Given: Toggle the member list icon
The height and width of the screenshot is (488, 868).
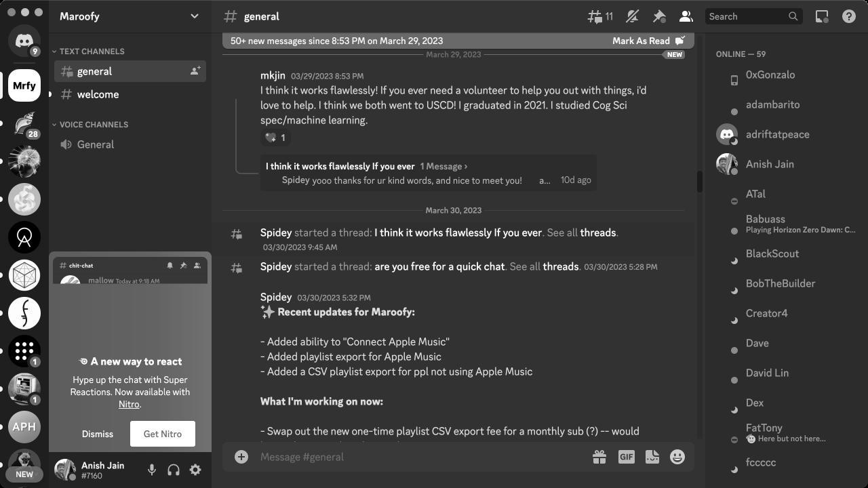Looking at the screenshot, I should click(686, 16).
